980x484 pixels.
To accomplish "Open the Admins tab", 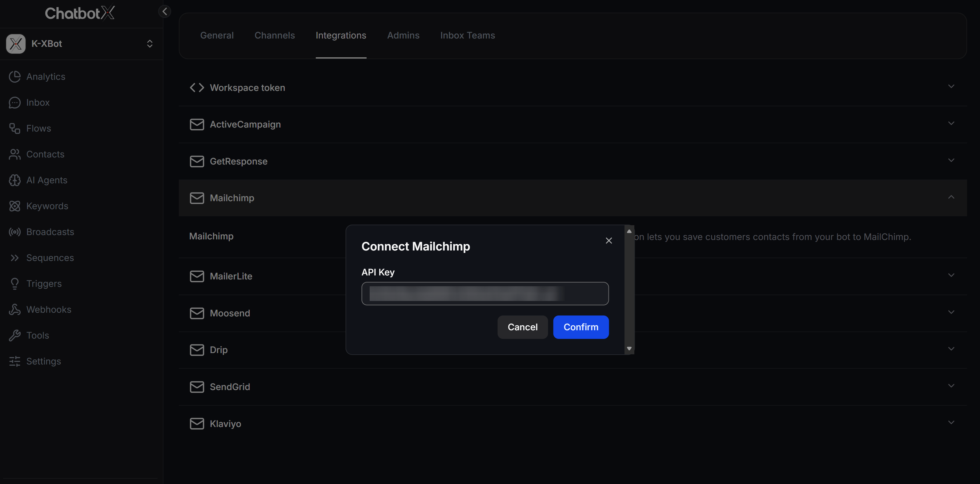I will (x=403, y=35).
